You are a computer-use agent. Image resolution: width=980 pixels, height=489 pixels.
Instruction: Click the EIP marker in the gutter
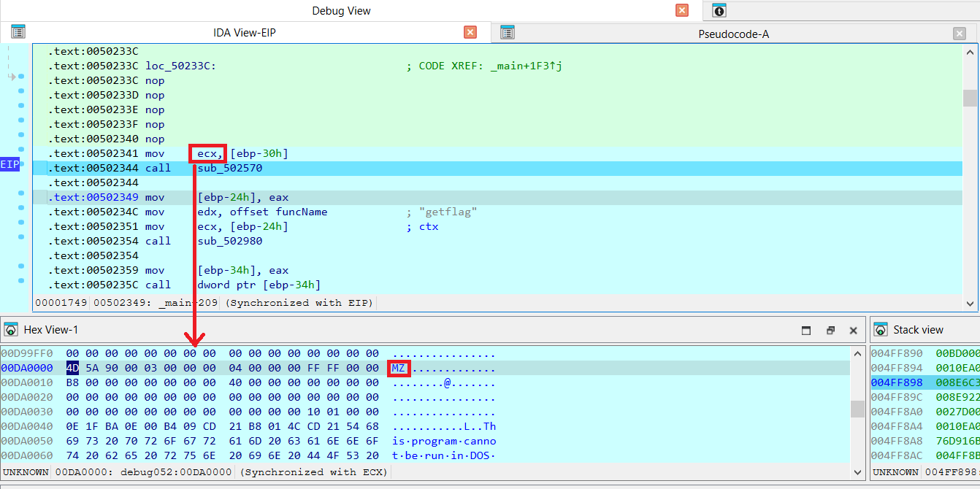tap(10, 164)
